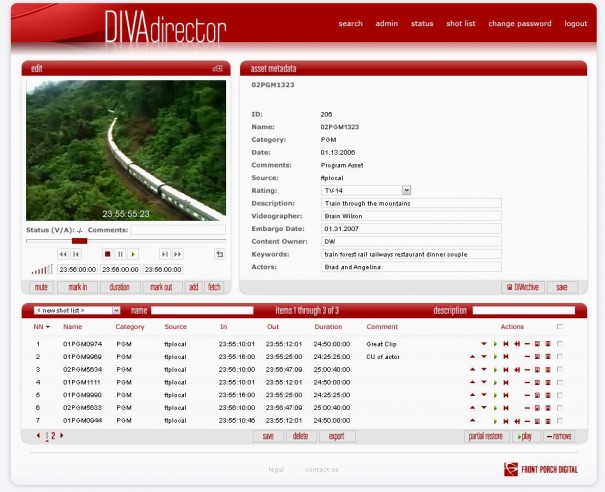Check the box for the 01PGM9990 row
Screen dimensions: 605x492
[560, 395]
